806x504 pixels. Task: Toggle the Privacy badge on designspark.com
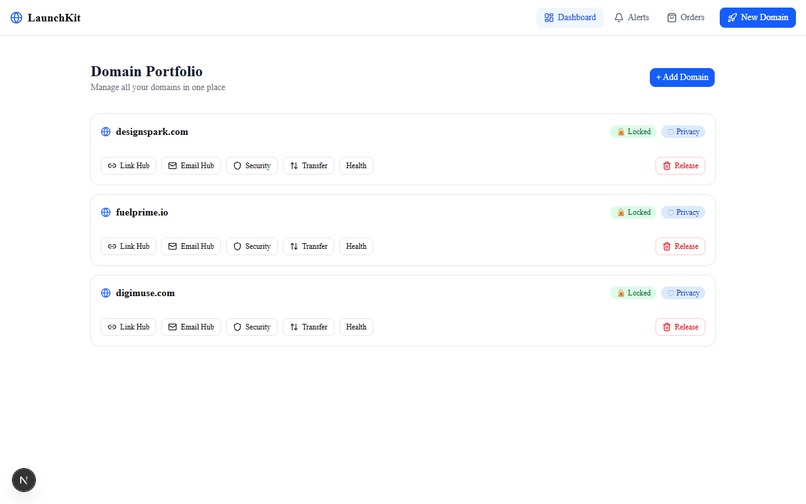683,132
